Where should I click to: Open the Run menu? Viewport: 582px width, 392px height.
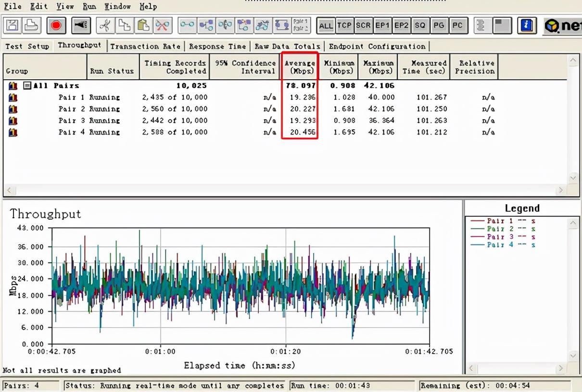[89, 6]
